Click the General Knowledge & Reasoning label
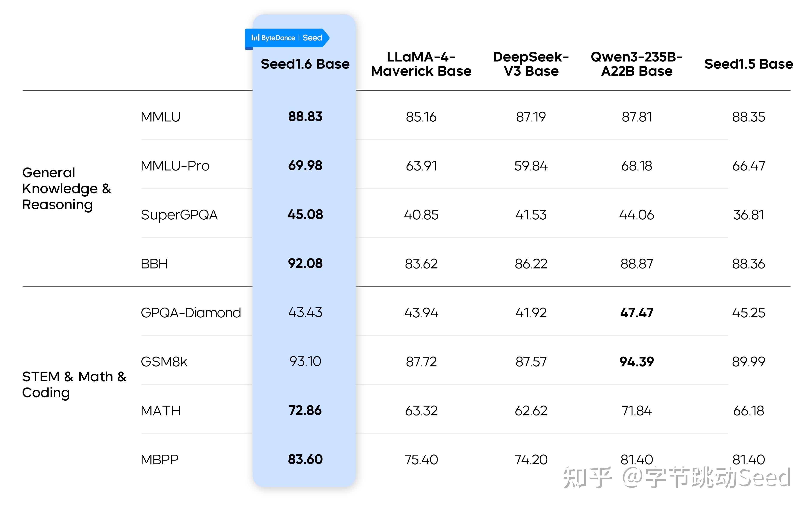Image resolution: width=812 pixels, height=510 pixels. 67,189
